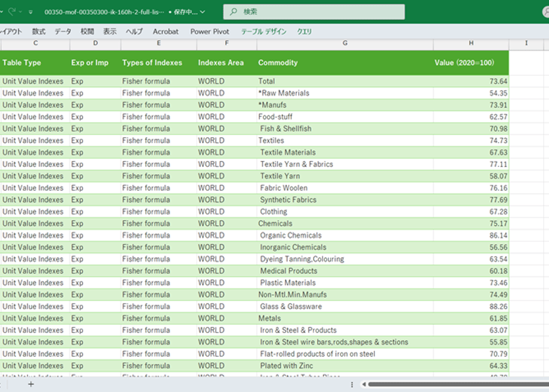The image size is (549, 392).
Task: Select the Fabric Woolen cell
Action: click(x=345, y=188)
